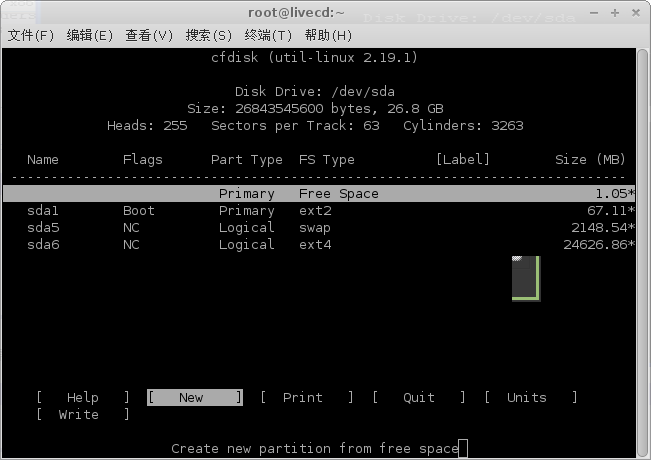Click the 1.05 free space size
The image size is (651, 460).
pyautogui.click(x=614, y=194)
